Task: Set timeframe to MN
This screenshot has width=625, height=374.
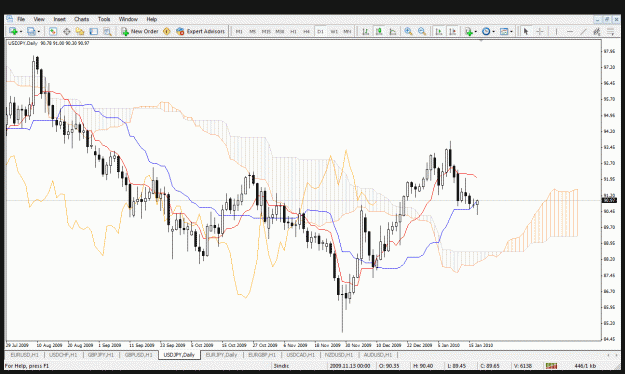Action: click(x=347, y=31)
